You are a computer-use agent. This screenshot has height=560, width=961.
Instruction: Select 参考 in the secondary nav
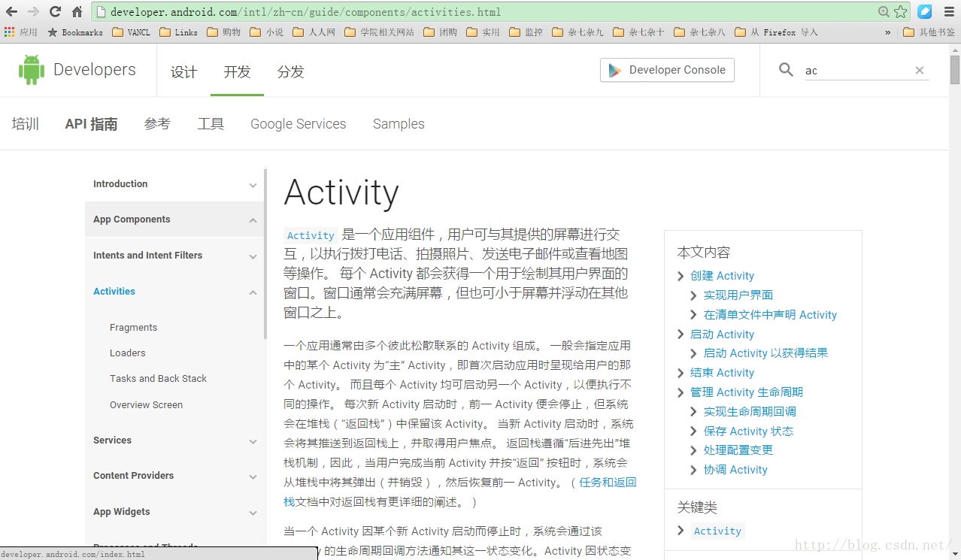click(x=157, y=124)
